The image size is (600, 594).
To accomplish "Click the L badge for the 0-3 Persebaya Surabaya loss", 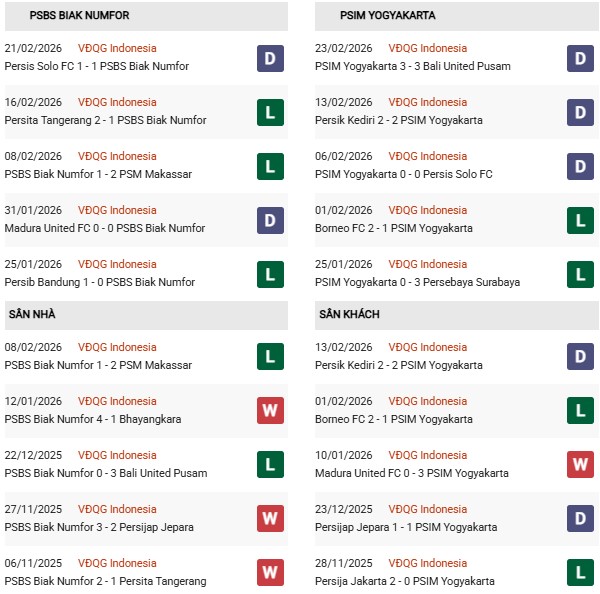I will [x=581, y=274].
